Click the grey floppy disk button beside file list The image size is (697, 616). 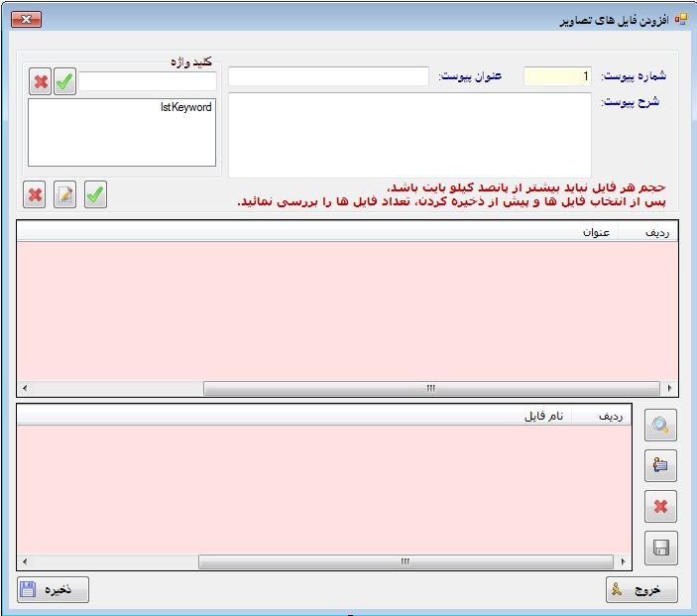pos(661,548)
